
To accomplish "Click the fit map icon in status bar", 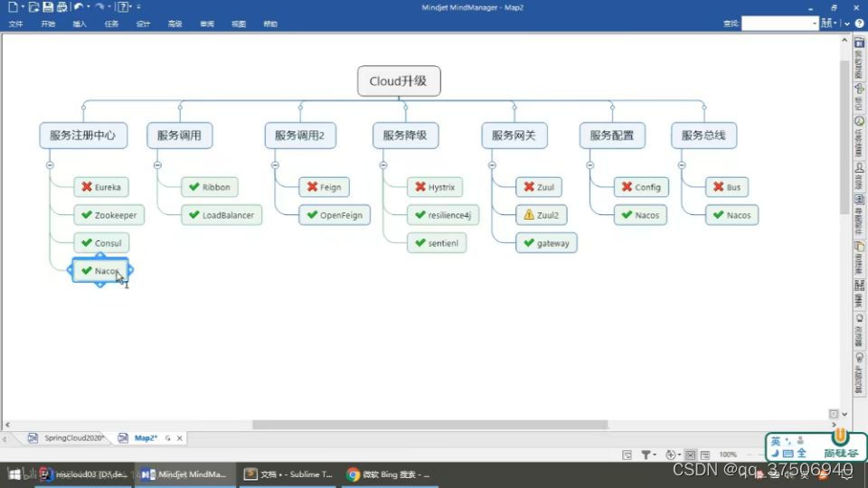I will tap(690, 455).
